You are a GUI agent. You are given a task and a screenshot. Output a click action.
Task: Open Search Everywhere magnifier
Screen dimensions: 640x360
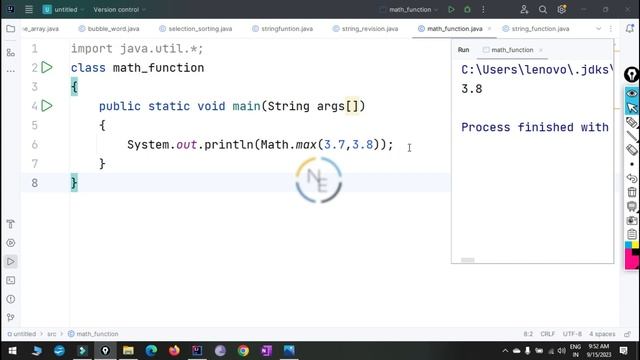(x=542, y=9)
